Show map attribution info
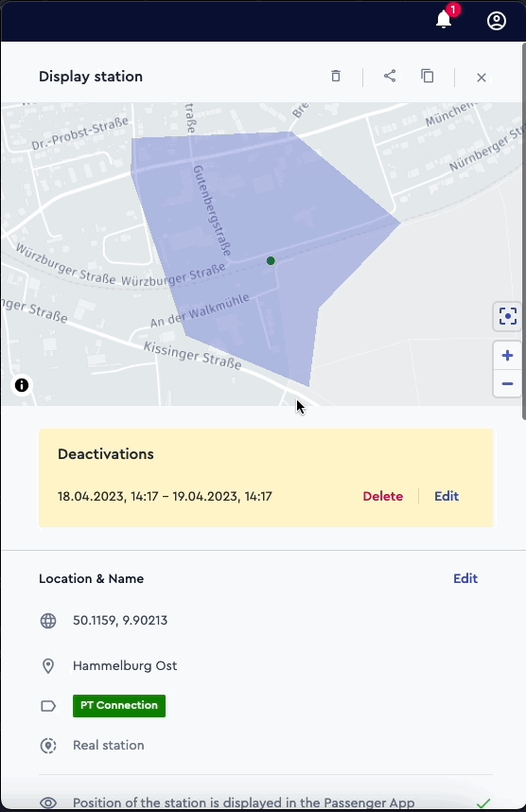526x812 pixels. point(22,385)
